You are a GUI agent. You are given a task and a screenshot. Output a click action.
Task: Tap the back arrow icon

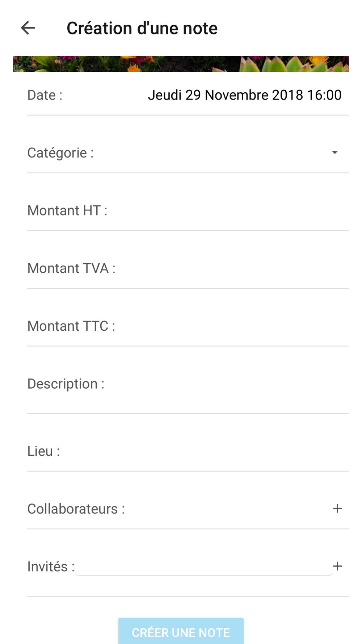[x=28, y=28]
